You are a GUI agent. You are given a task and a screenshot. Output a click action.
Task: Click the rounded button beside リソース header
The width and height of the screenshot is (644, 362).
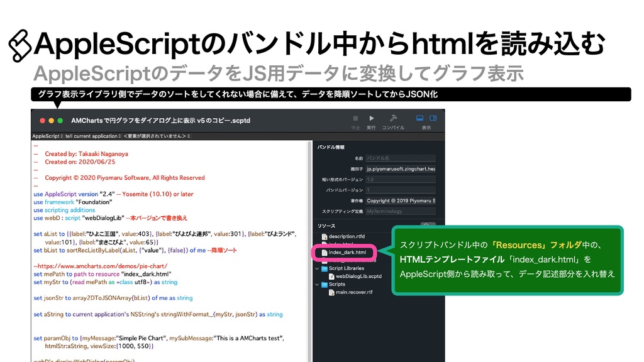[429, 224]
